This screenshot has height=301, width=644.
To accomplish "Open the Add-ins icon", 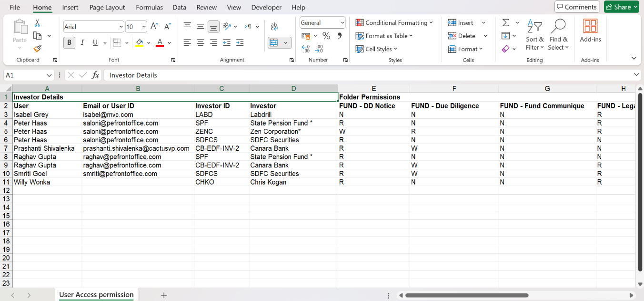I will pyautogui.click(x=590, y=31).
